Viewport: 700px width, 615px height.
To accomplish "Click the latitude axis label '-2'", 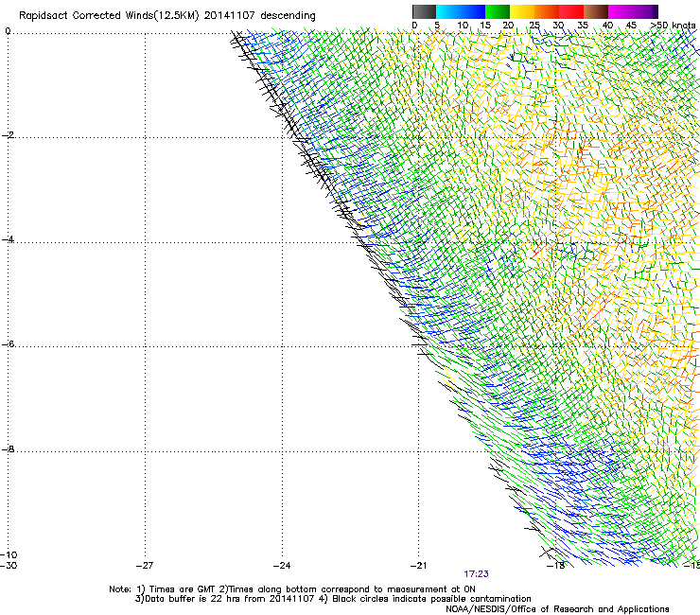I will 8,135.
